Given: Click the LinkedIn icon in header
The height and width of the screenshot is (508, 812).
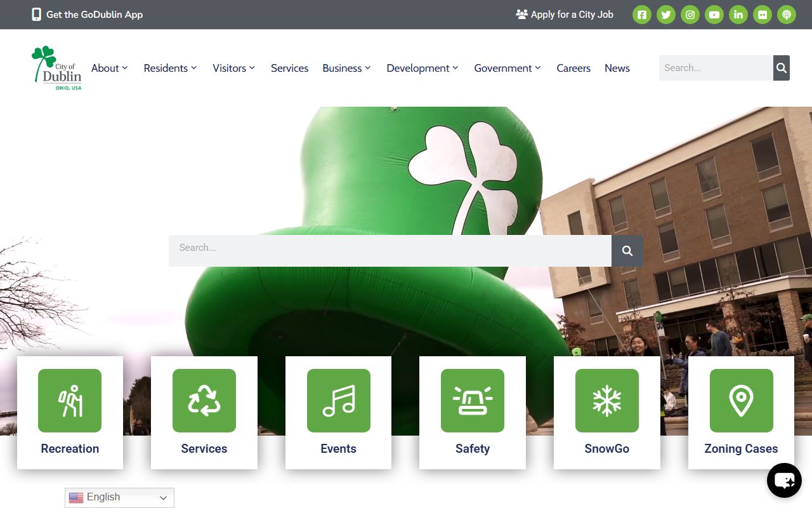Looking at the screenshot, I should (738, 15).
